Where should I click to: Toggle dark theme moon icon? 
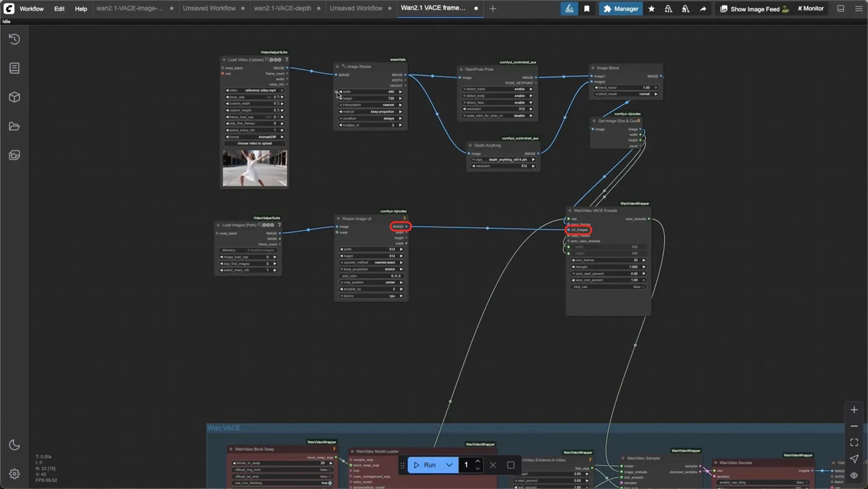pos(14,445)
